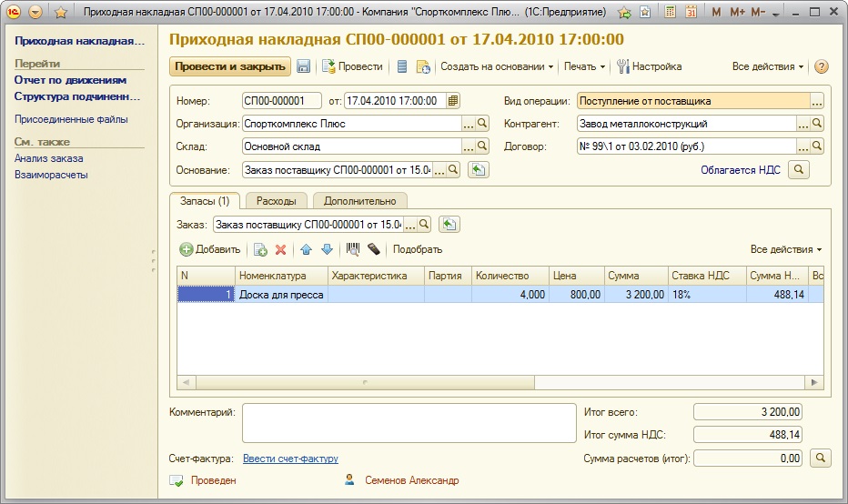848x504 pixels.
Task: Click the add to favorites icon in title bar
Action: [x=625, y=12]
